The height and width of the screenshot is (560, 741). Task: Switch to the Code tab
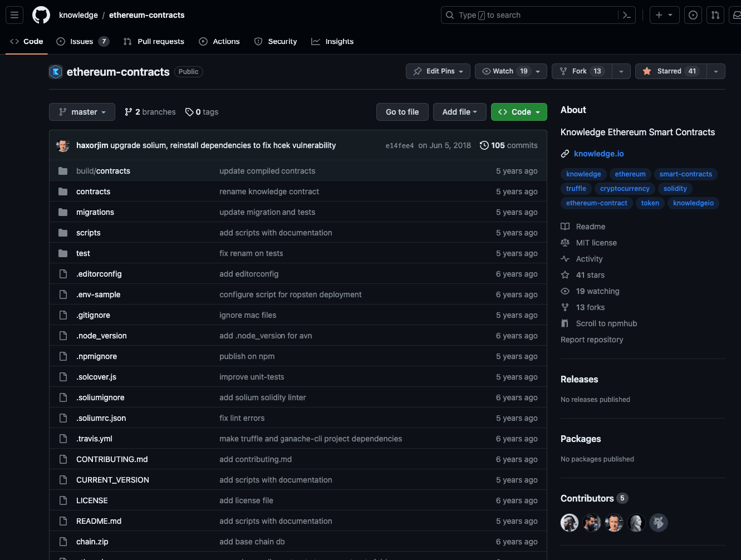pyautogui.click(x=27, y=41)
